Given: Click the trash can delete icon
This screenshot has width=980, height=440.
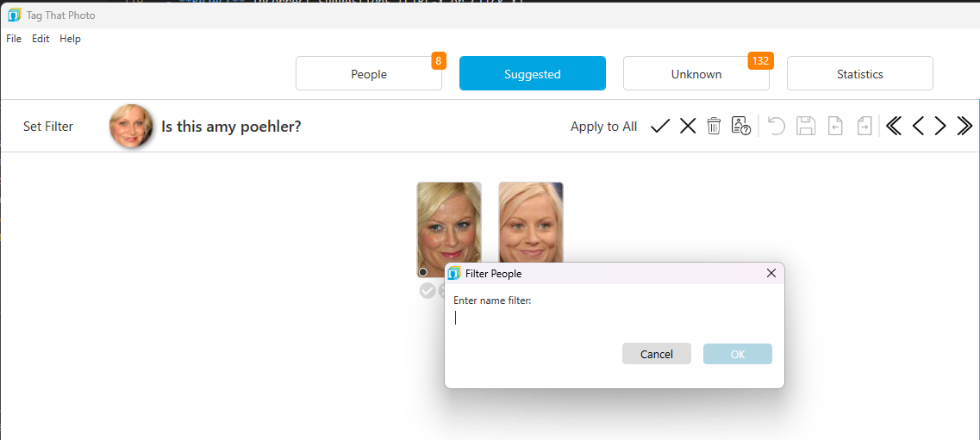Looking at the screenshot, I should coord(714,126).
